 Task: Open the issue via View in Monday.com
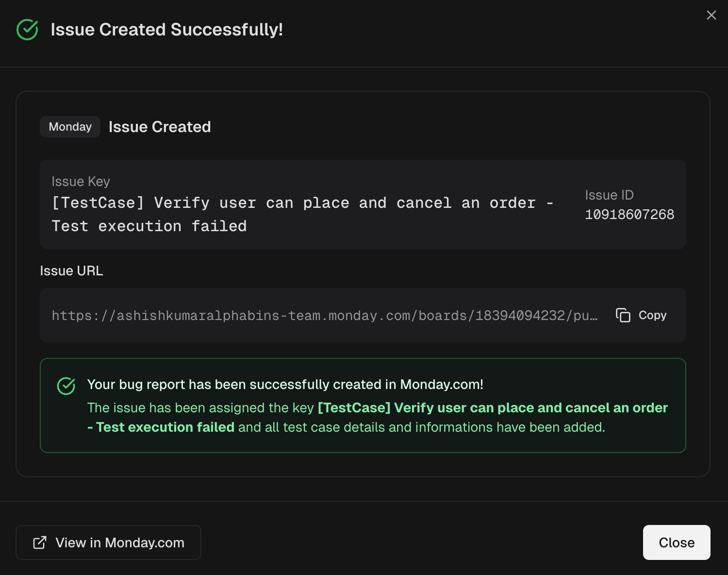(x=119, y=542)
